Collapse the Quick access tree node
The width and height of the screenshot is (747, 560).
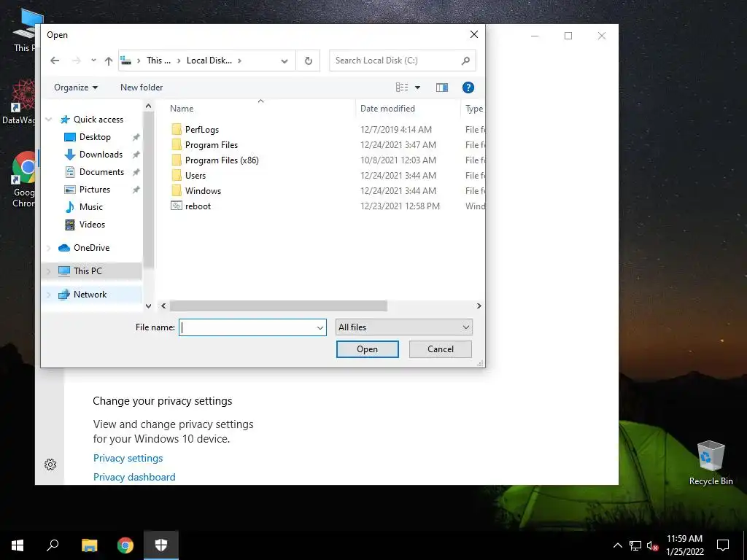[49, 120]
